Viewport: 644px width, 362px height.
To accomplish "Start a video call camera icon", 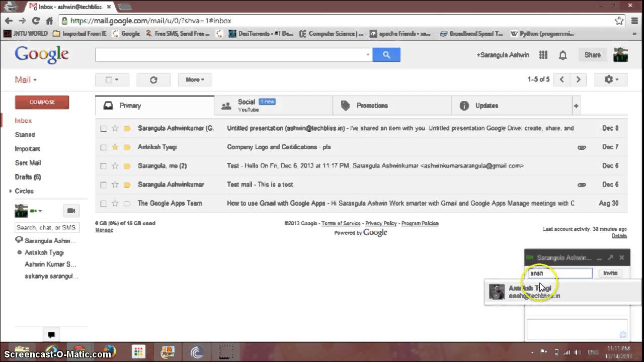I will (71, 211).
